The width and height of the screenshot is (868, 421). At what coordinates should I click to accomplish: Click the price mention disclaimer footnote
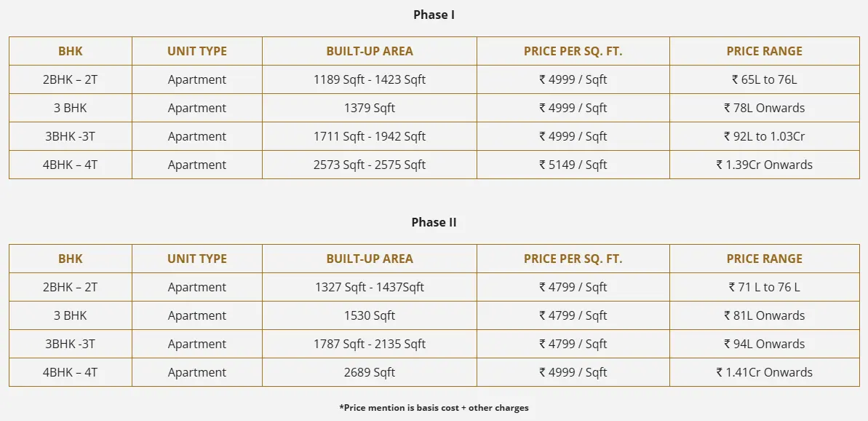(434, 408)
